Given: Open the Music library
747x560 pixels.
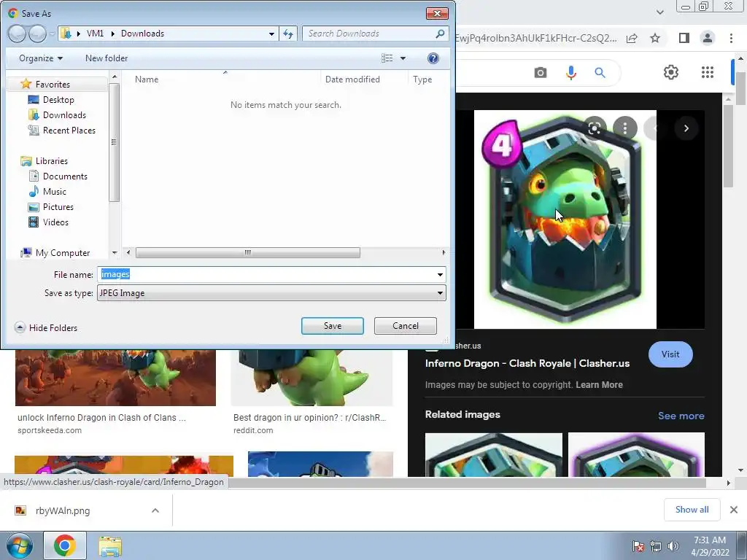Looking at the screenshot, I should (x=54, y=192).
